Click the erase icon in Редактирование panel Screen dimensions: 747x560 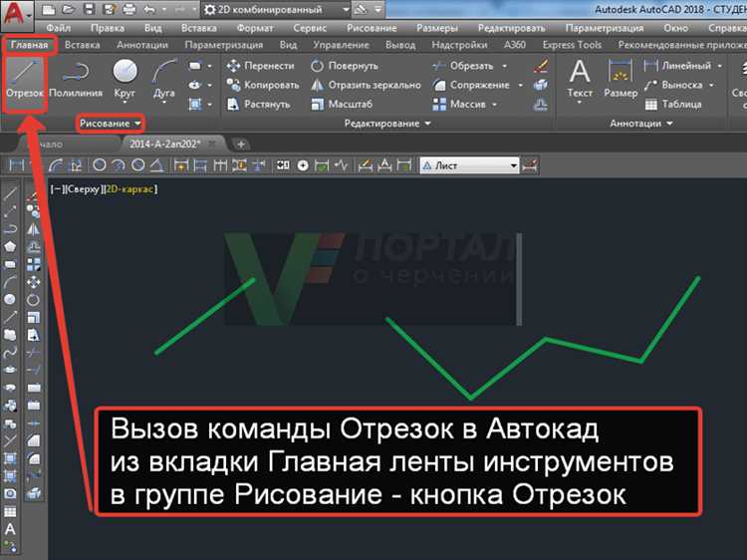tap(540, 66)
